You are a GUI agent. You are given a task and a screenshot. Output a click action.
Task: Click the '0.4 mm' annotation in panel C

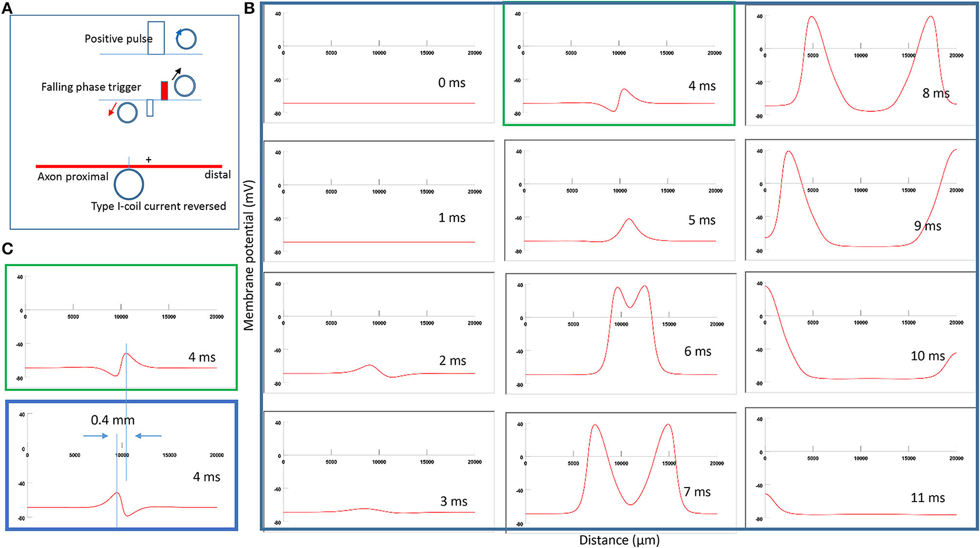112,420
